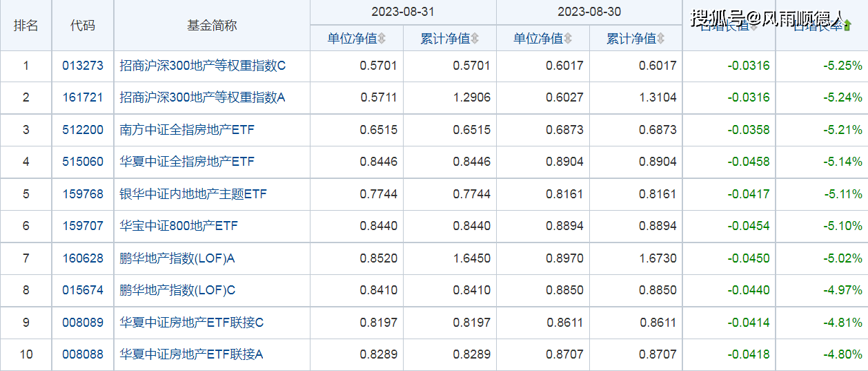Click sort icon beside 2023-08-31 单位净值

[382, 39]
